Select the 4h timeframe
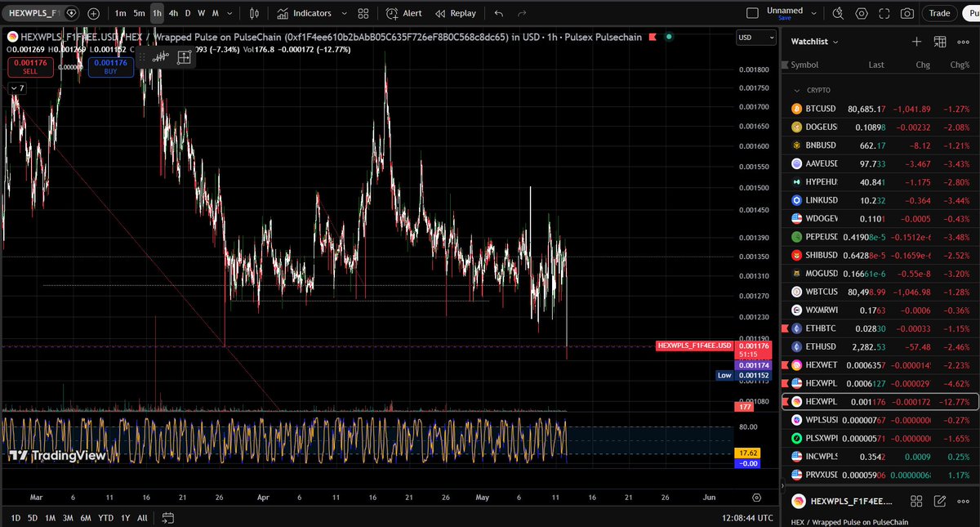Screen dimensions: 980x527 click(x=173, y=13)
